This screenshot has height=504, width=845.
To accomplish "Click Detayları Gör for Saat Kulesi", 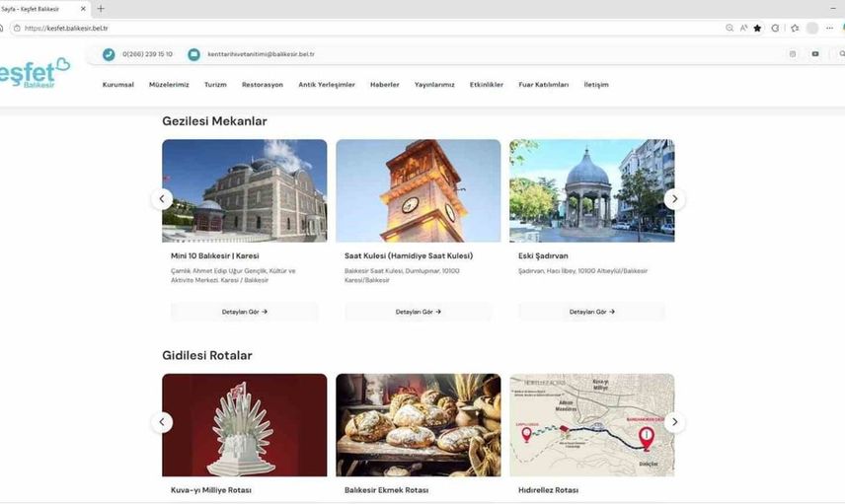I will [419, 312].
